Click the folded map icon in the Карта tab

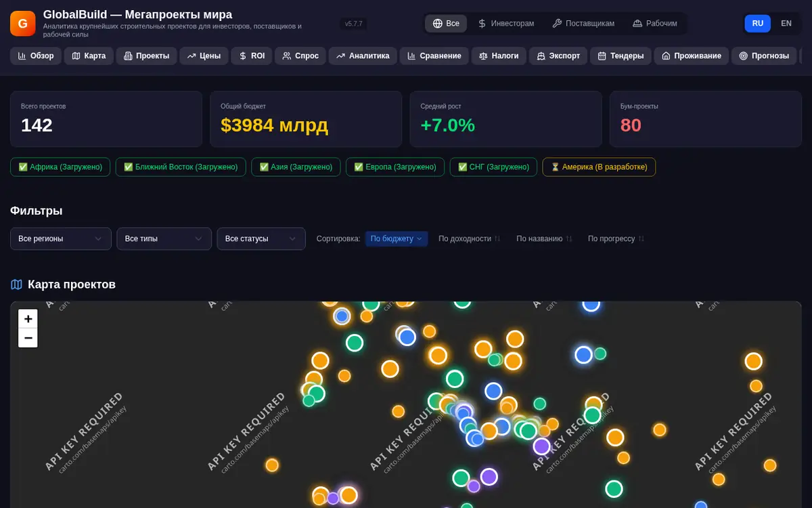pyautogui.click(x=76, y=56)
